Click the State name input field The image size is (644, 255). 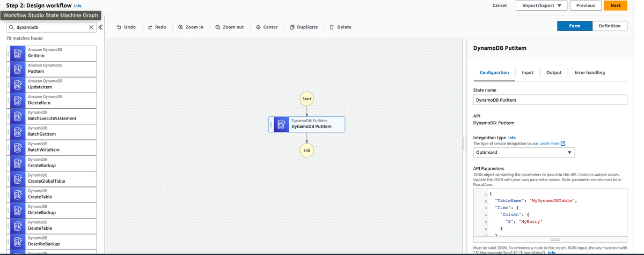pyautogui.click(x=550, y=100)
